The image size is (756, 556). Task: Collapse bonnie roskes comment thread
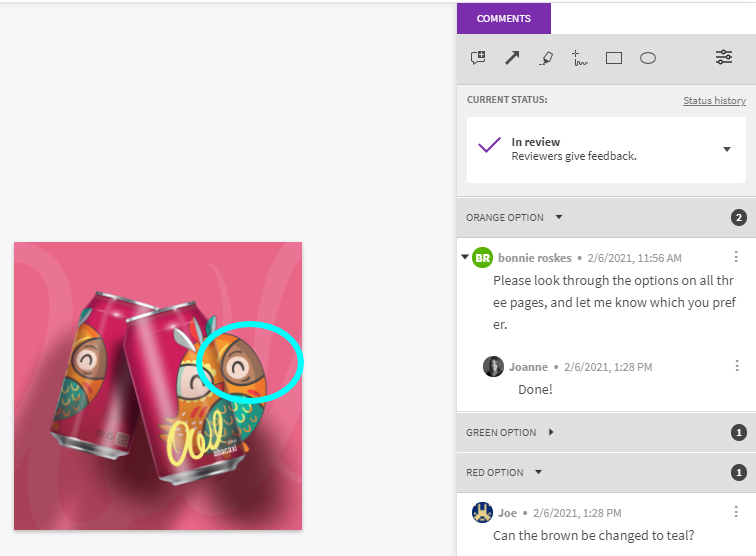pos(465,257)
